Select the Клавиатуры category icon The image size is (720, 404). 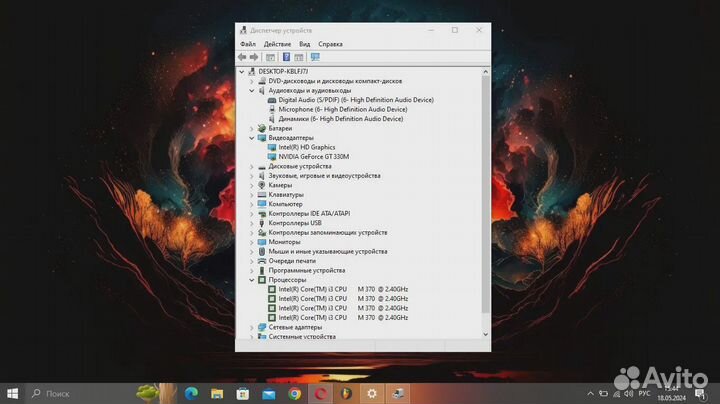[x=262, y=195]
